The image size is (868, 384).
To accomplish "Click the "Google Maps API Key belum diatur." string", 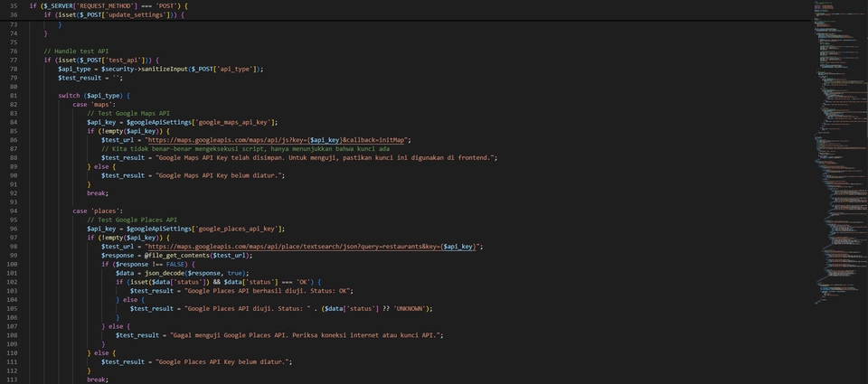I will [221, 175].
